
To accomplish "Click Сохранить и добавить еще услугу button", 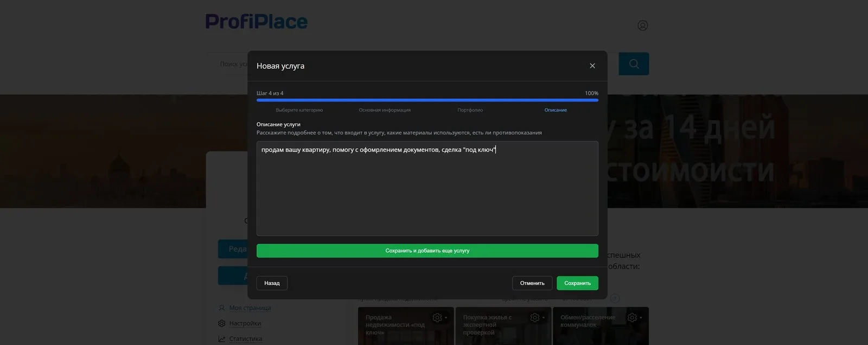I will [x=427, y=251].
